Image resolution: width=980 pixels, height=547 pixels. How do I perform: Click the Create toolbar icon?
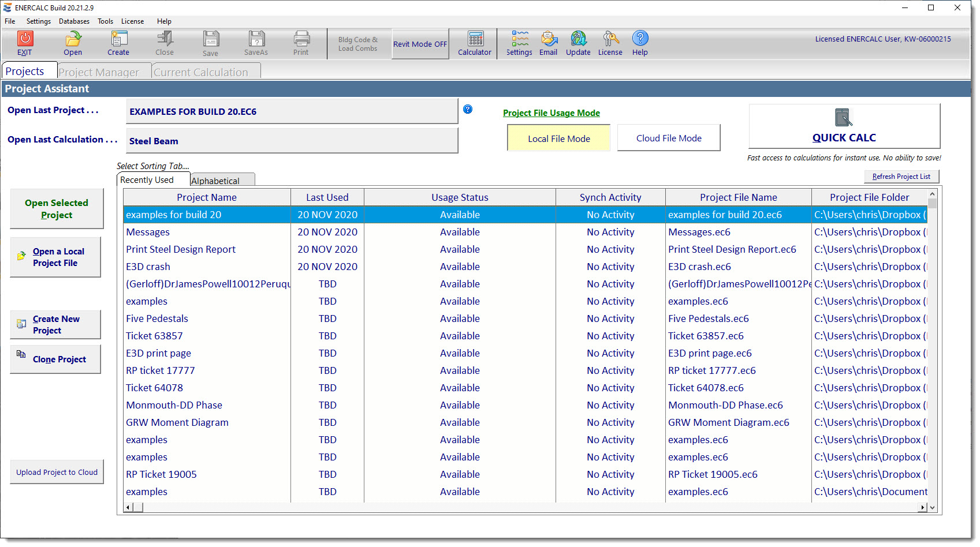pyautogui.click(x=119, y=39)
